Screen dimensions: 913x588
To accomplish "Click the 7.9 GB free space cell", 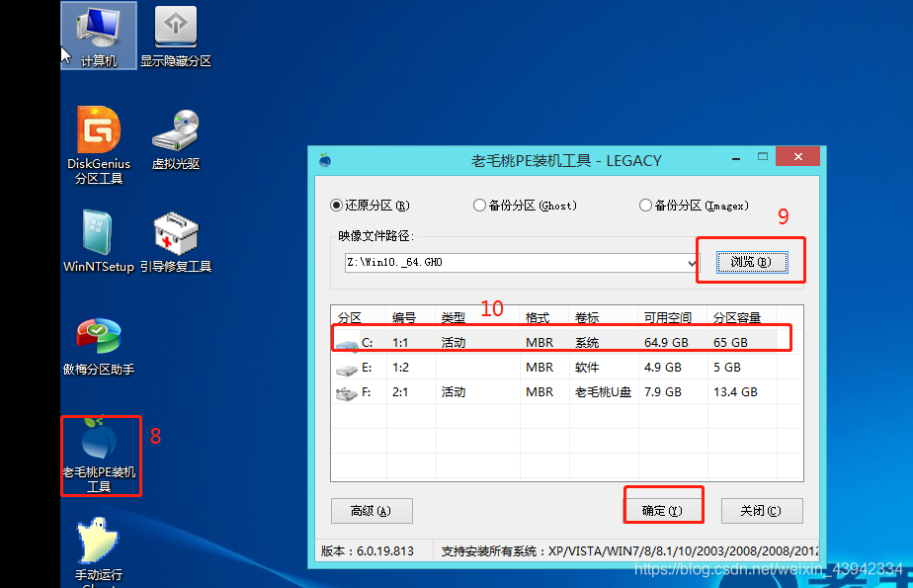I will coord(663,391).
